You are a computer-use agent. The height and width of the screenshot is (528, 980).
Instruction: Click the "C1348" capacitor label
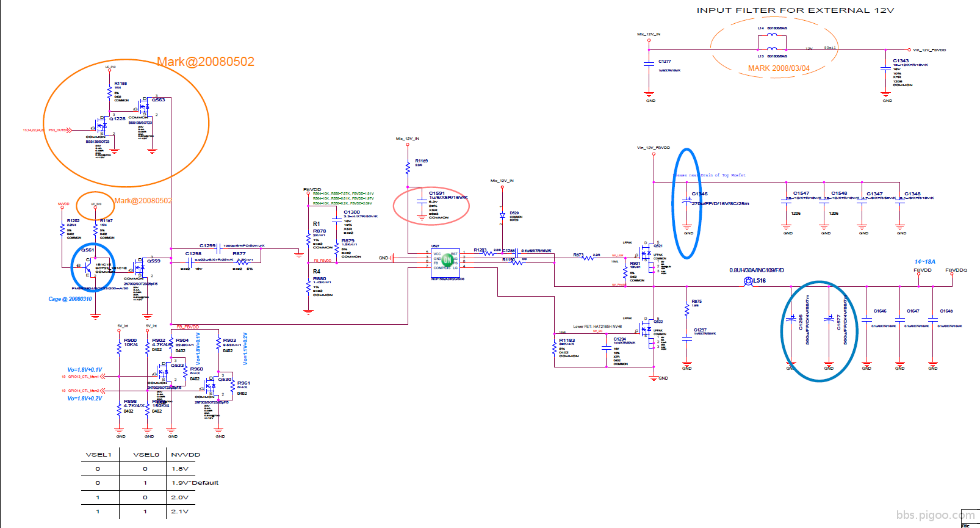pos(912,193)
